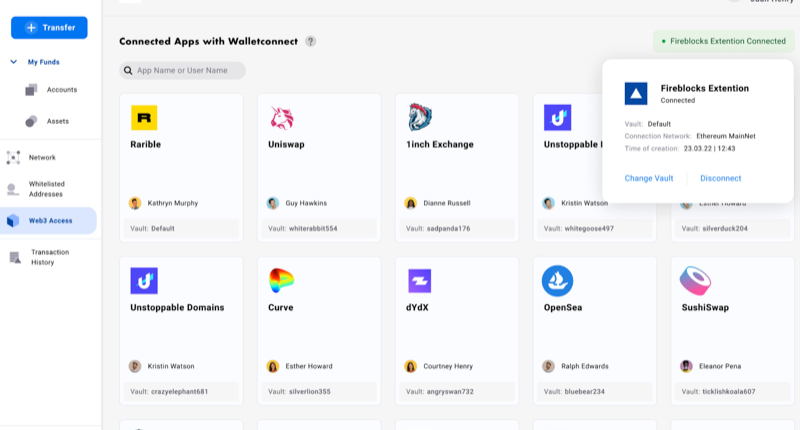Click the Assets coins icon

(x=31, y=121)
